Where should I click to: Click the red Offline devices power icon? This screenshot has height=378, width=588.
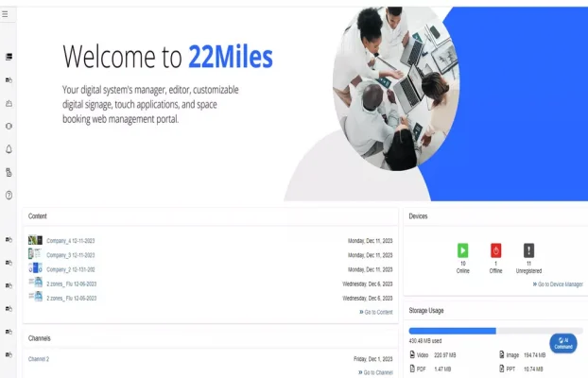point(495,250)
